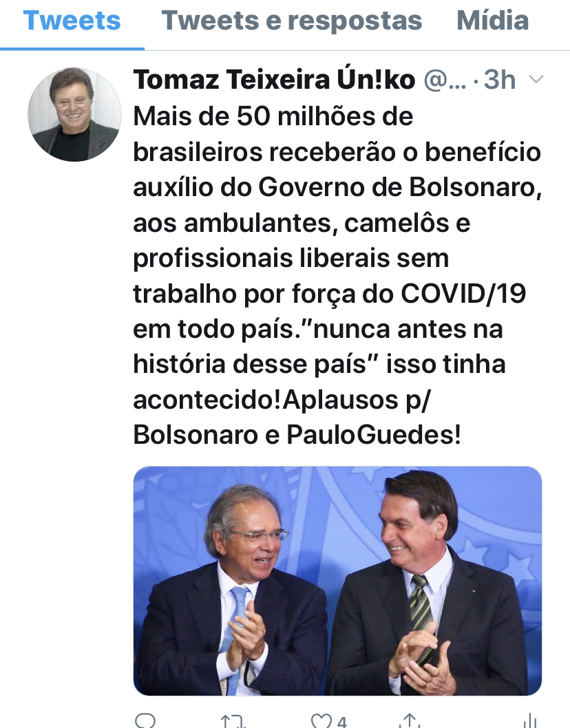570x728 pixels.
Task: Open tweet options chevron menu
Action: coord(536,80)
